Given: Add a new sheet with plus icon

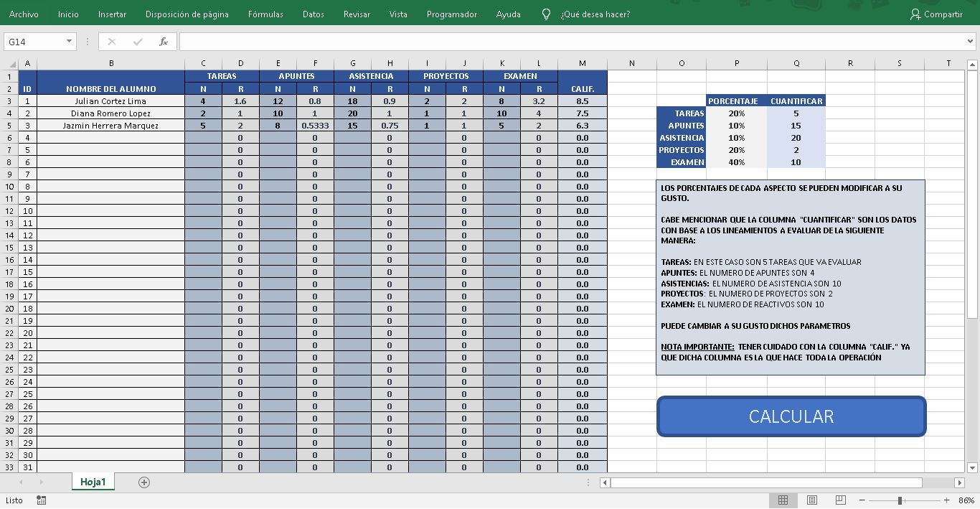Looking at the screenshot, I should click(x=144, y=482).
